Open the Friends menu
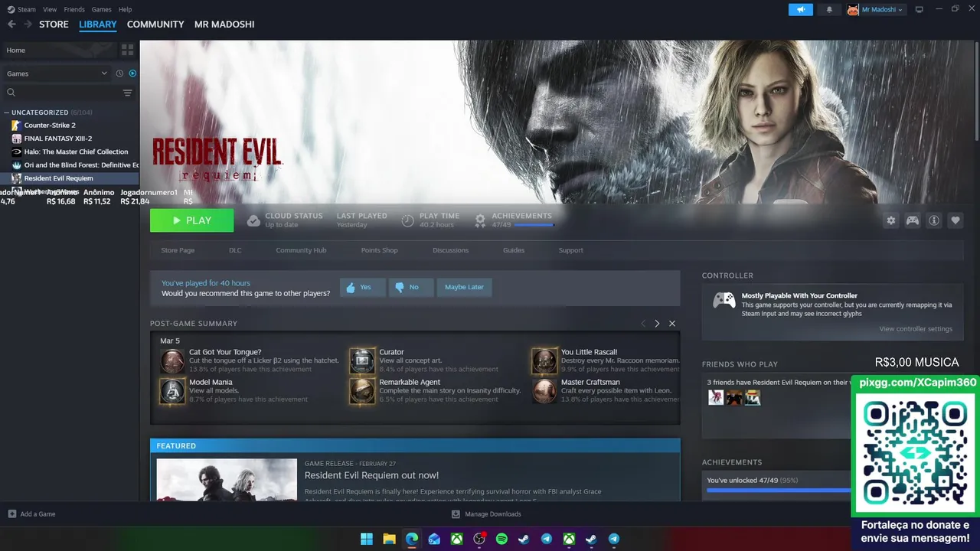The height and width of the screenshot is (551, 980). [74, 9]
